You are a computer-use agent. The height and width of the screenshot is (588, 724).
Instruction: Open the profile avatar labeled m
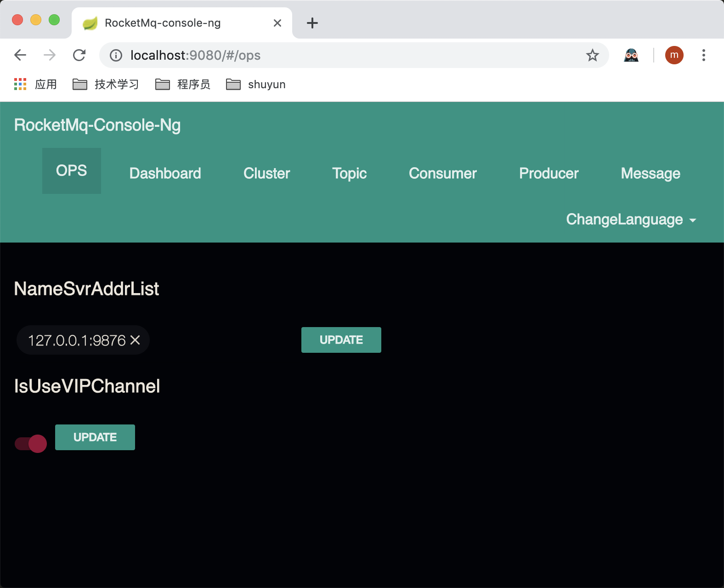674,55
